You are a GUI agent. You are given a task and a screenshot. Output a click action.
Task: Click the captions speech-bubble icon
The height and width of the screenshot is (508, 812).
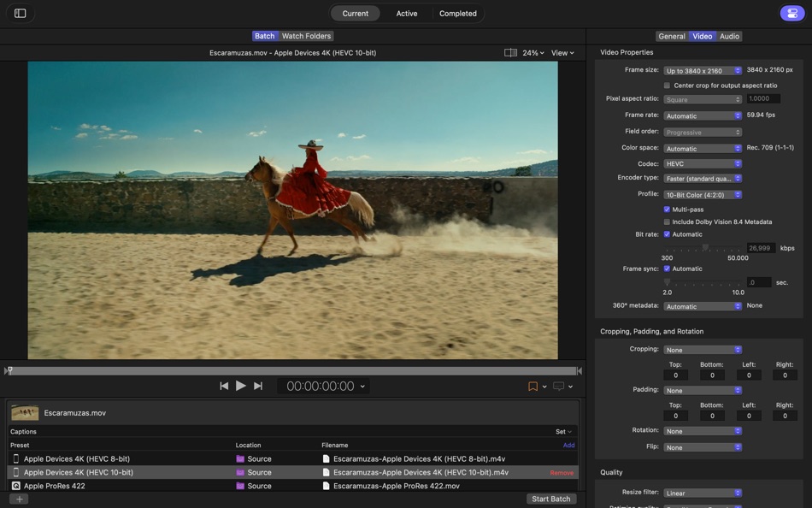point(558,387)
